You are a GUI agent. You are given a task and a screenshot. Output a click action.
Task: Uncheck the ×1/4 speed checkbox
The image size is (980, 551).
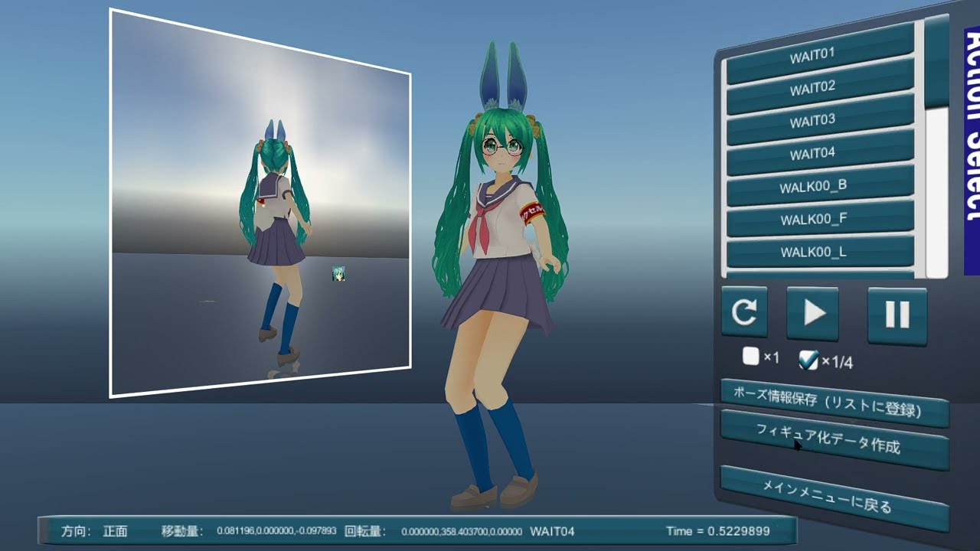pos(808,360)
